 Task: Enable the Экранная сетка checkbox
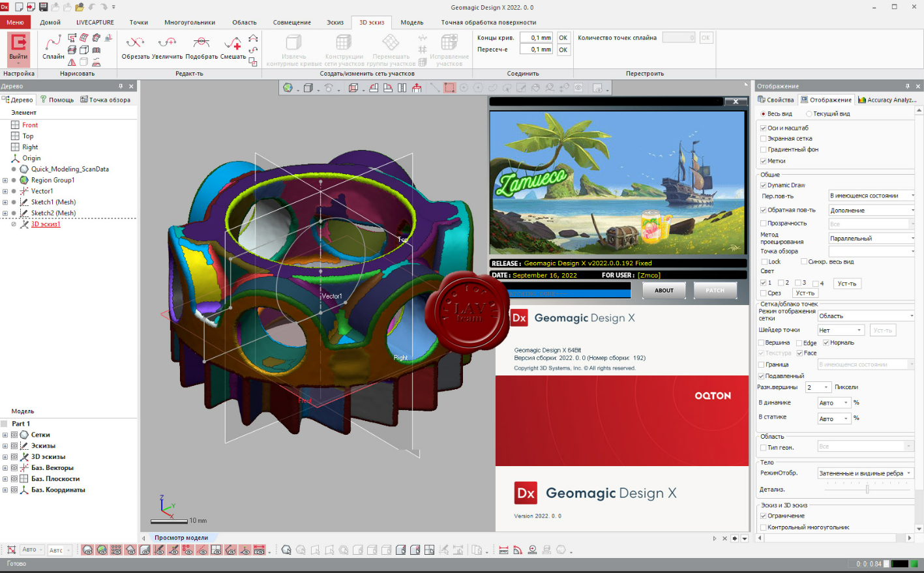[x=764, y=138]
